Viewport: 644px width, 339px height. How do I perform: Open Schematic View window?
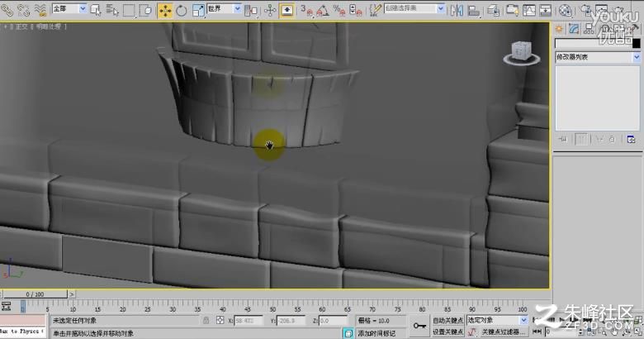tap(546, 10)
